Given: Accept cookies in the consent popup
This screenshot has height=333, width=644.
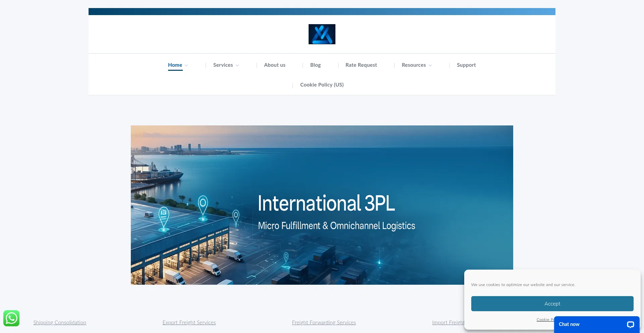Looking at the screenshot, I should (x=552, y=303).
